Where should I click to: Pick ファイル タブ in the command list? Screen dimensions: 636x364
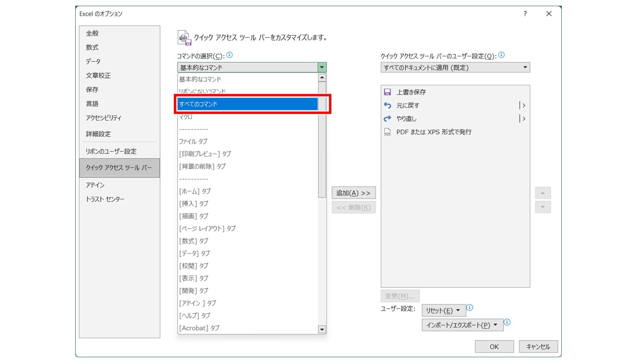[247, 142]
